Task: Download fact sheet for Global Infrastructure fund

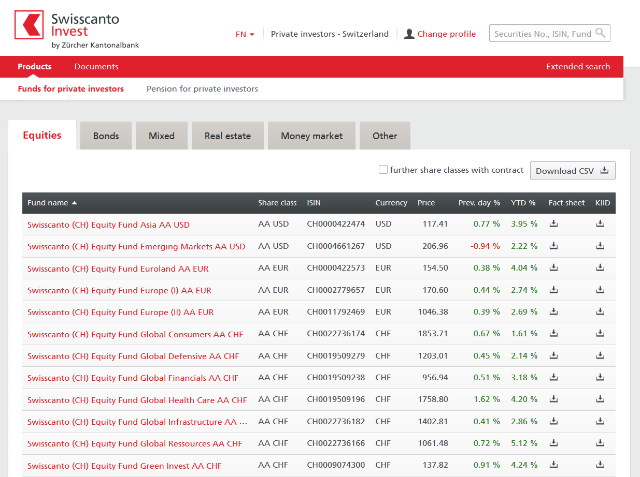Action: 553,421
